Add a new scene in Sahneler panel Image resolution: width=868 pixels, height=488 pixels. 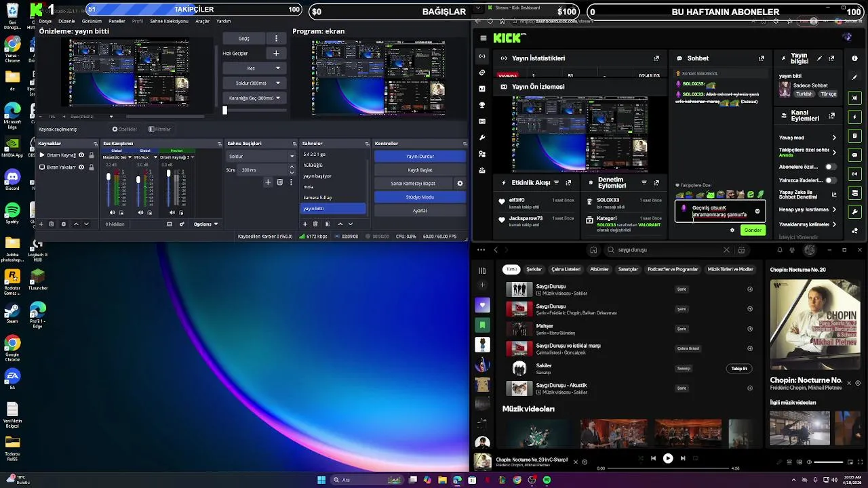(304, 224)
